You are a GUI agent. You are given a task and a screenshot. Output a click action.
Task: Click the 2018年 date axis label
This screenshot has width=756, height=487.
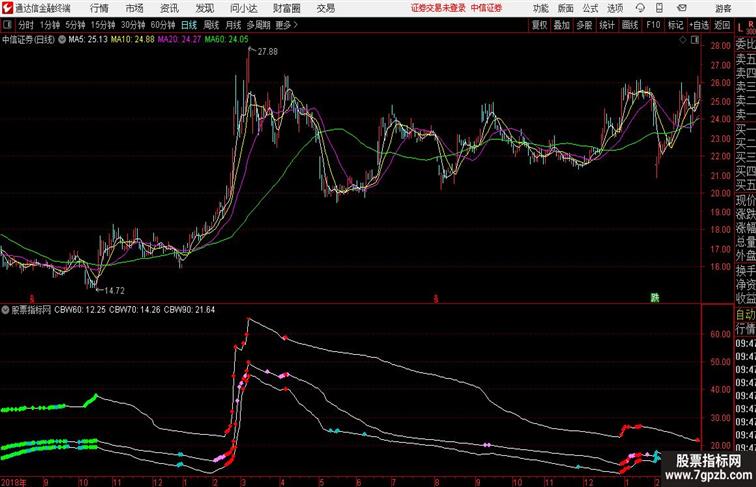tap(14, 482)
